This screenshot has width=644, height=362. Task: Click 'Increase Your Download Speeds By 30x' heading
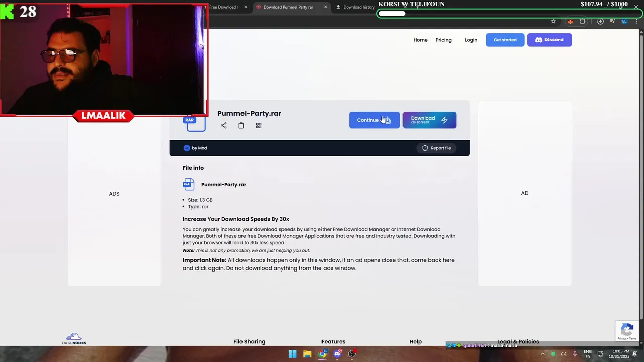point(236,219)
